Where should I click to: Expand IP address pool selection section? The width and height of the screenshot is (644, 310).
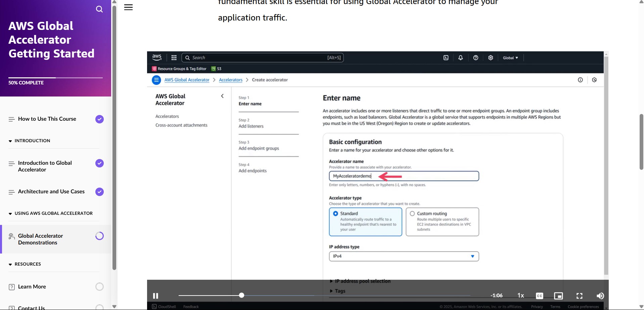point(360,281)
